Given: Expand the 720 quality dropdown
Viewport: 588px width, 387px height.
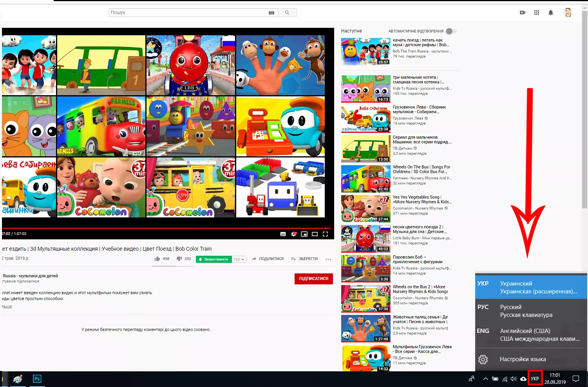Looking at the screenshot, I should click(239, 259).
